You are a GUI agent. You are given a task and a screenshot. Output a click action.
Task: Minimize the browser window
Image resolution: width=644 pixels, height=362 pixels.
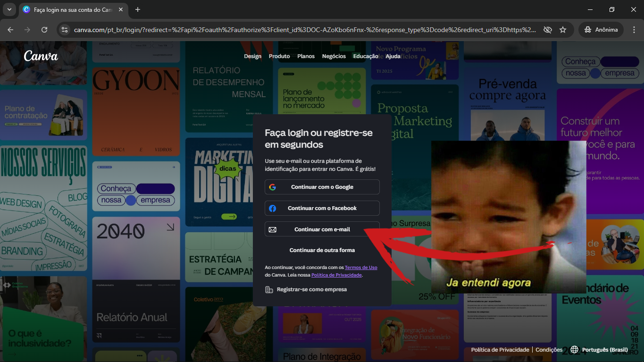coord(590,9)
